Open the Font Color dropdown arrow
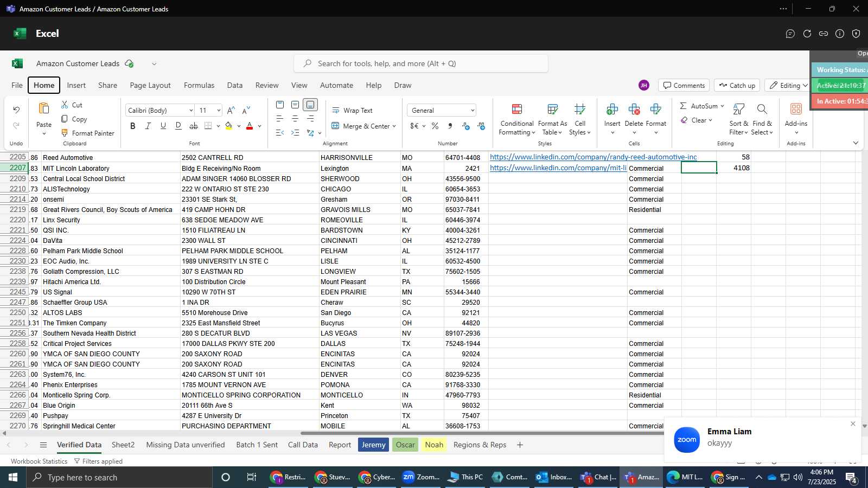This screenshot has width=868, height=488. tap(259, 126)
